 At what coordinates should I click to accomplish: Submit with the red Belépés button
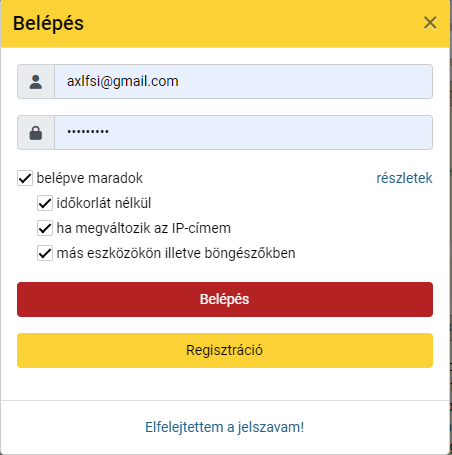coord(225,299)
